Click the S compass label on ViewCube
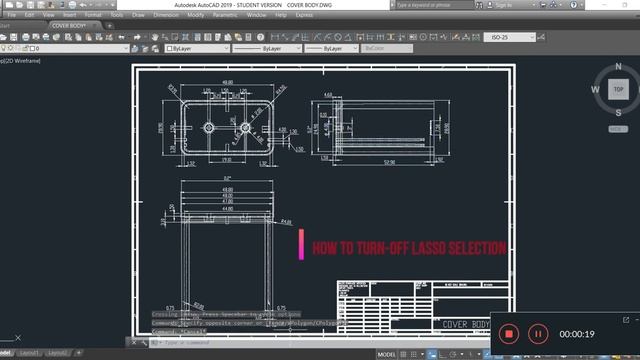Viewport: 640px width, 360px height. 618,113
